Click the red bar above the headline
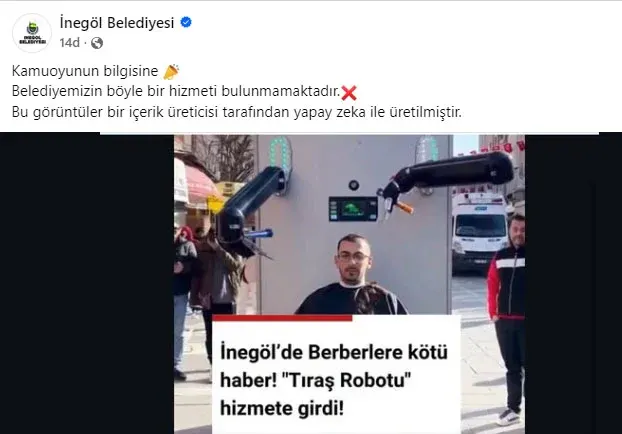The image size is (622, 434). [x=282, y=318]
